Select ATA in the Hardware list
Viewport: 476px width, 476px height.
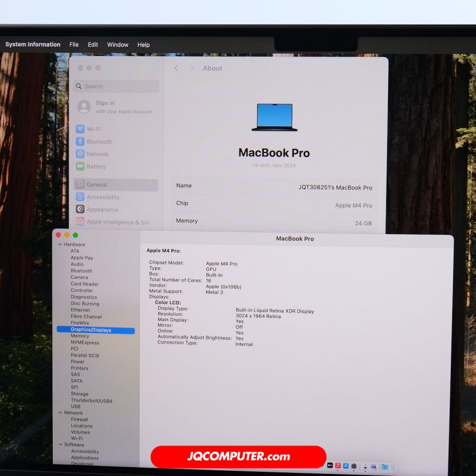[75, 251]
